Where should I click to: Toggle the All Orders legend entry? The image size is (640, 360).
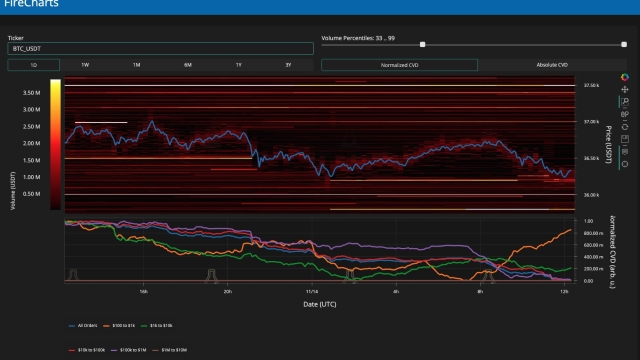[83, 326]
